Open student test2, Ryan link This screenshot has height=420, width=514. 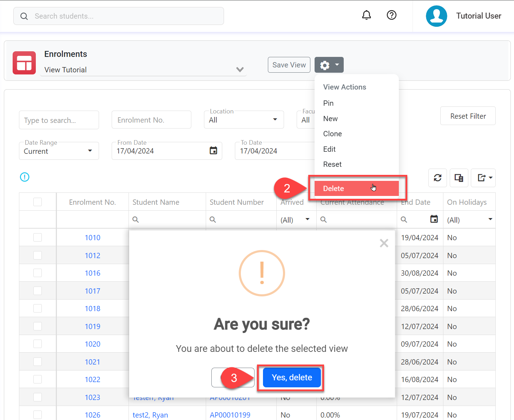coord(150,415)
